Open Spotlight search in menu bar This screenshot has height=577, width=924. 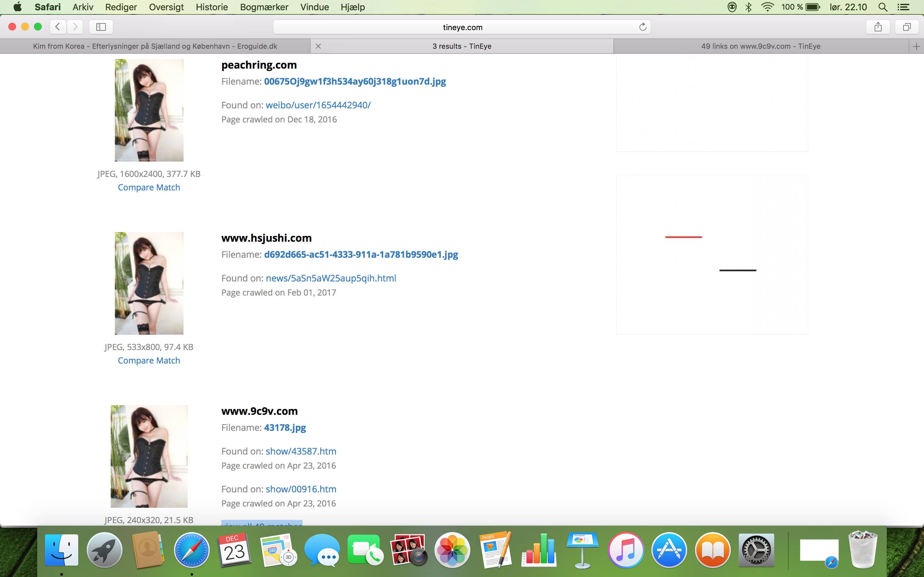point(882,7)
